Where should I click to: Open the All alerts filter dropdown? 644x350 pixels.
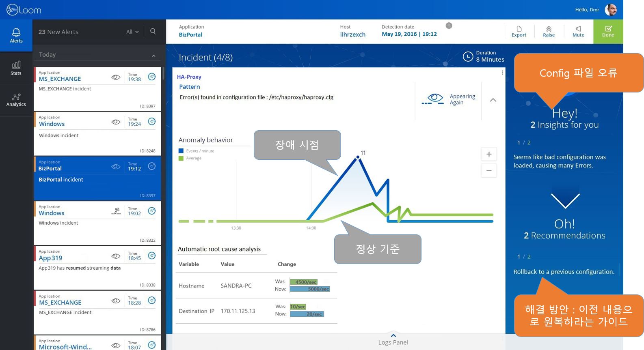click(132, 32)
